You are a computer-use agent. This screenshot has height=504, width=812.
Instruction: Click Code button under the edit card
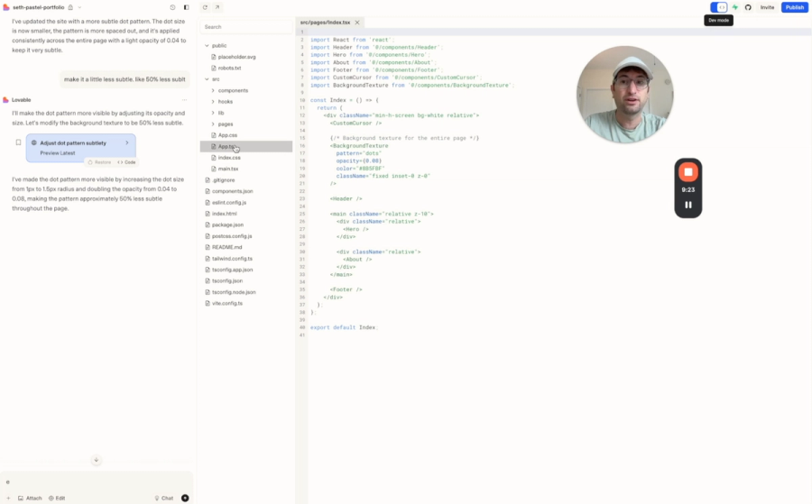coord(126,162)
